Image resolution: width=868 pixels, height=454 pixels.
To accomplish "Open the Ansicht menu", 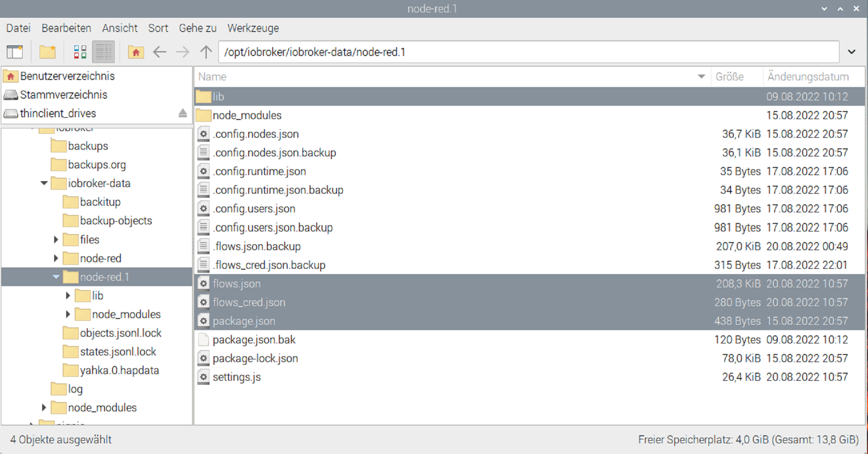I will [120, 28].
